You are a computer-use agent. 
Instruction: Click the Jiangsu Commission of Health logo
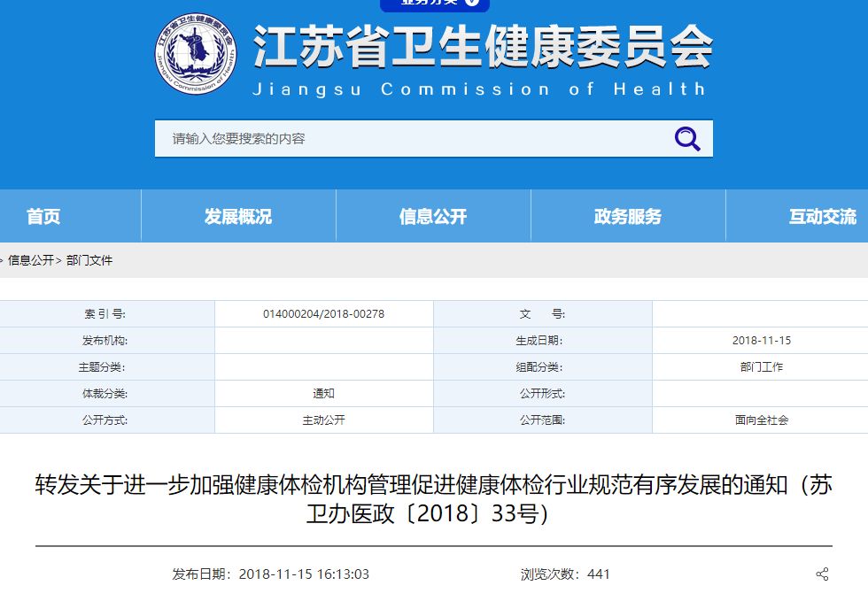(x=196, y=57)
